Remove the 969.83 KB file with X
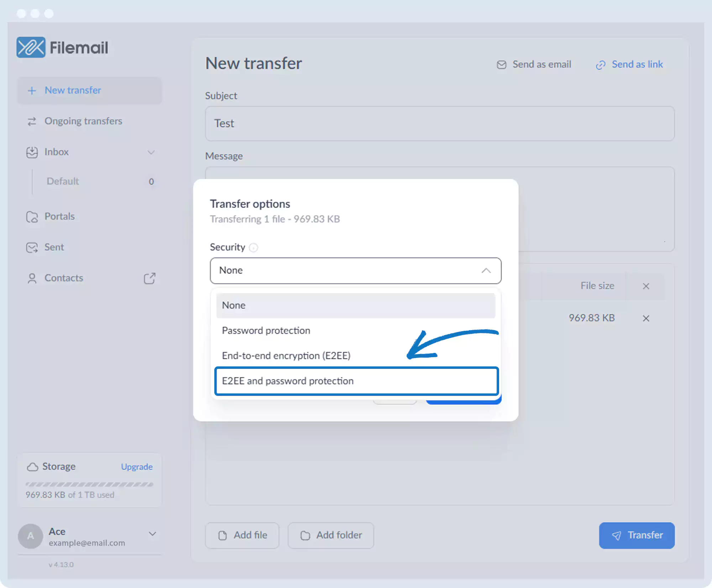This screenshot has width=712, height=588. (646, 318)
